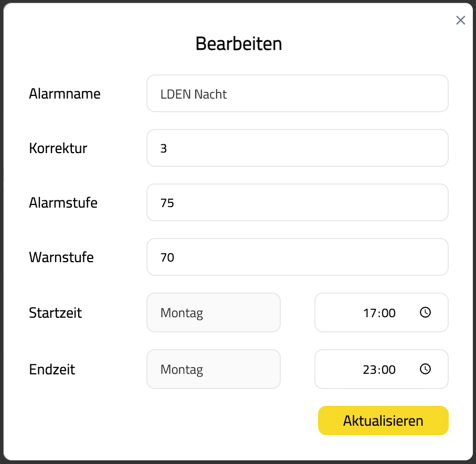
Task: Close the Bearbeiten dialog with the X
Action: (460, 20)
